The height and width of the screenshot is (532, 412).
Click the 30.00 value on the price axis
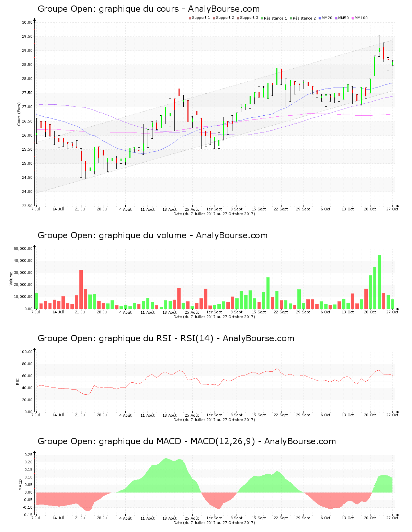coord(27,22)
